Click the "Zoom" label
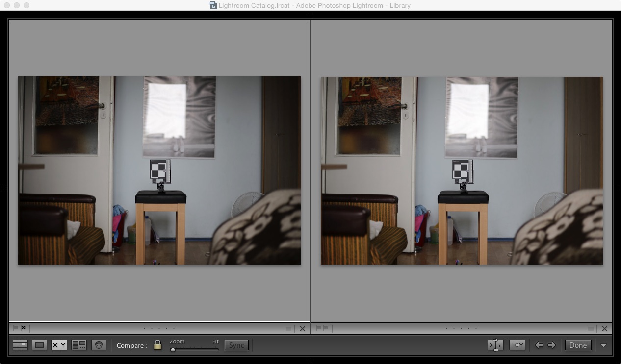621x364 pixels. click(x=177, y=341)
